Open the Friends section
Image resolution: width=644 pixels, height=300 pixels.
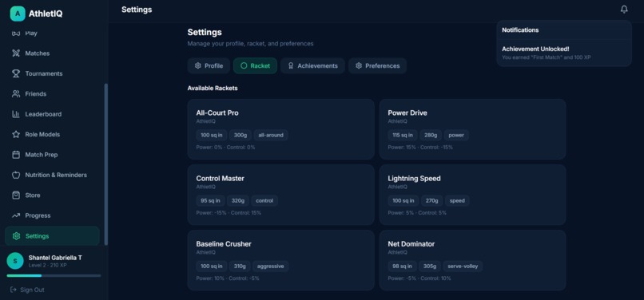52,94
